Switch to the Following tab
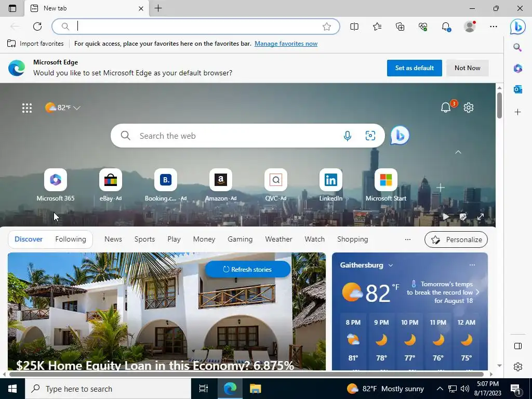The image size is (532, 399). pos(71,239)
